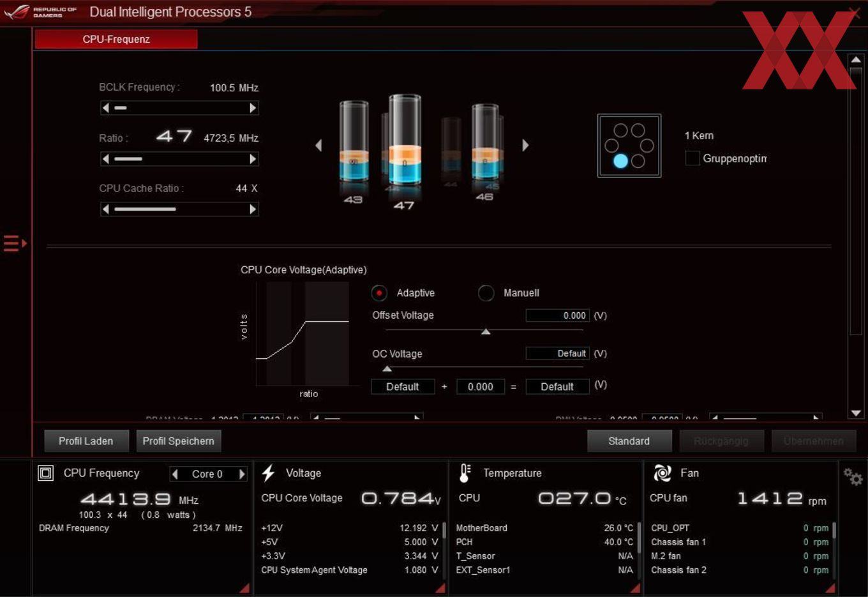The width and height of the screenshot is (868, 597).
Task: Switch to next core in CPU Frequency
Action: pos(242,474)
